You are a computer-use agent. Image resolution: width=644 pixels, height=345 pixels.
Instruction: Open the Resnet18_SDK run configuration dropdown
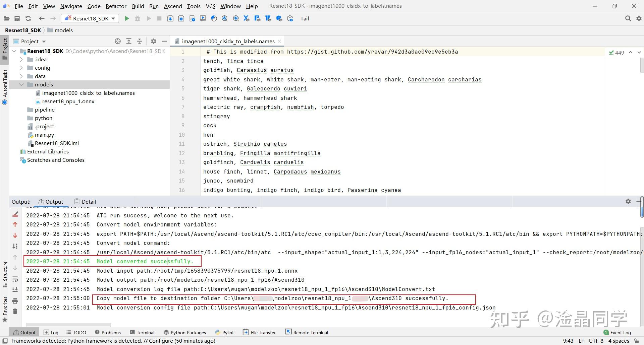tap(113, 18)
